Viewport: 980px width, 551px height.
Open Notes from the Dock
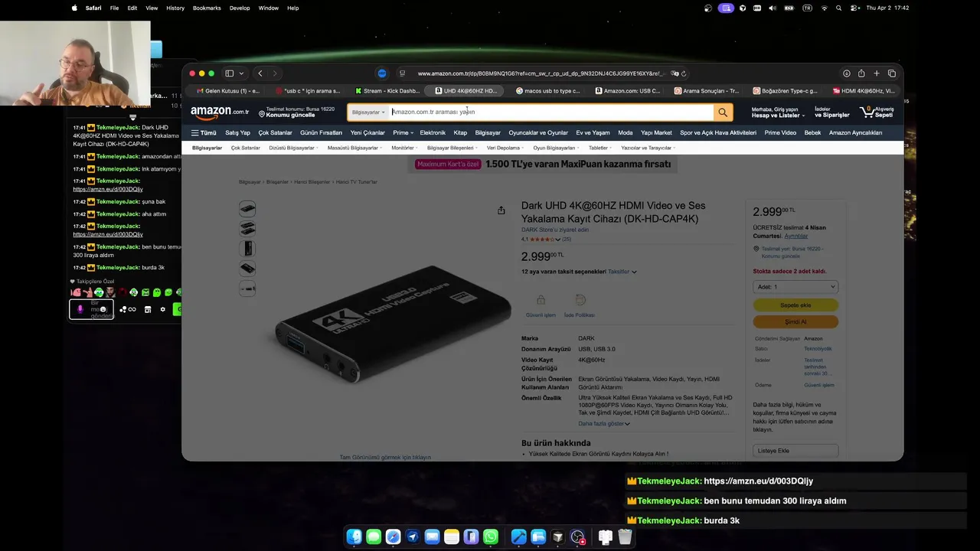pos(452,537)
